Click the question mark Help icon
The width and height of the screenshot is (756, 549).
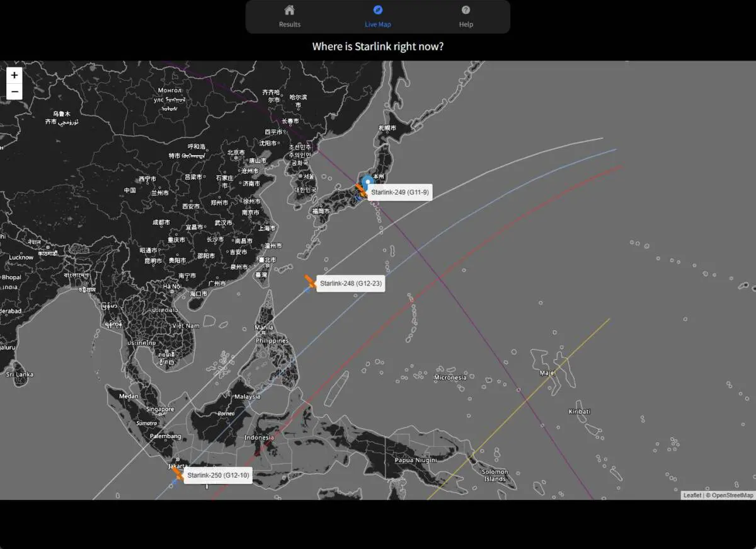pyautogui.click(x=466, y=10)
